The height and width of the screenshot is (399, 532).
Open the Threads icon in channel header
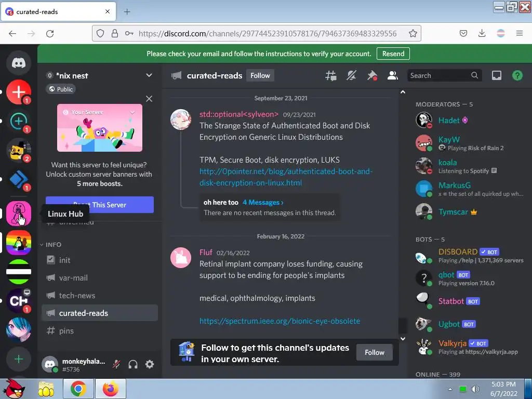[x=331, y=75]
